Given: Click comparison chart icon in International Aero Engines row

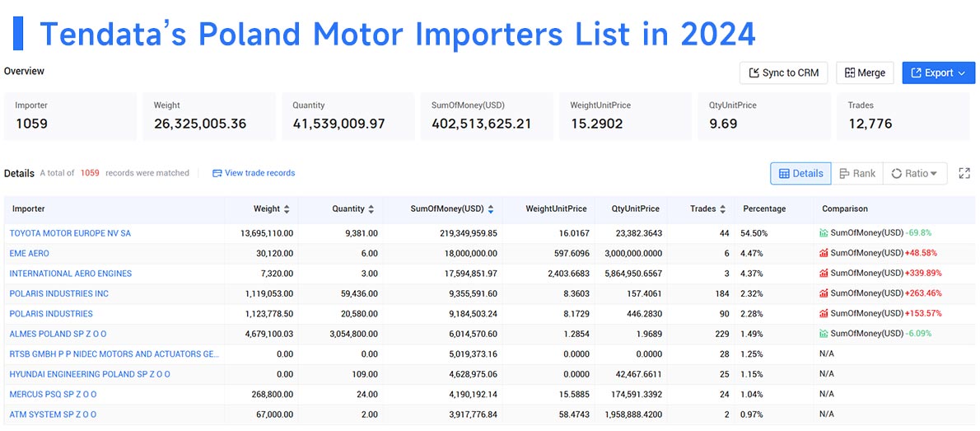Looking at the screenshot, I should point(824,273).
